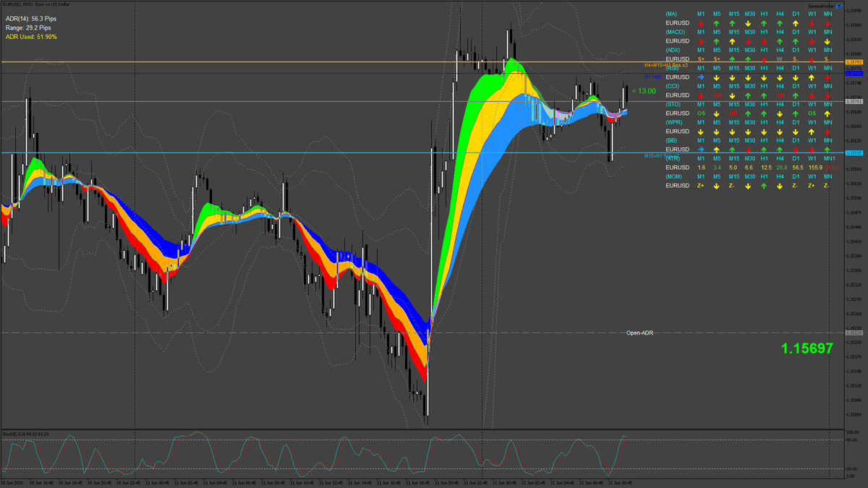The height and width of the screenshot is (488, 868).
Task: Click the red OB signal in CCI M5
Action: click(718, 95)
